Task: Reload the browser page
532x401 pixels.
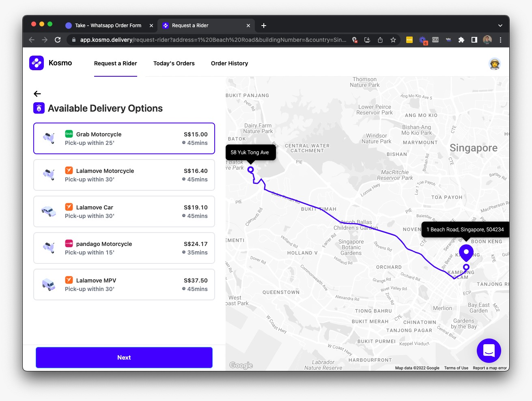Action: pyautogui.click(x=58, y=40)
